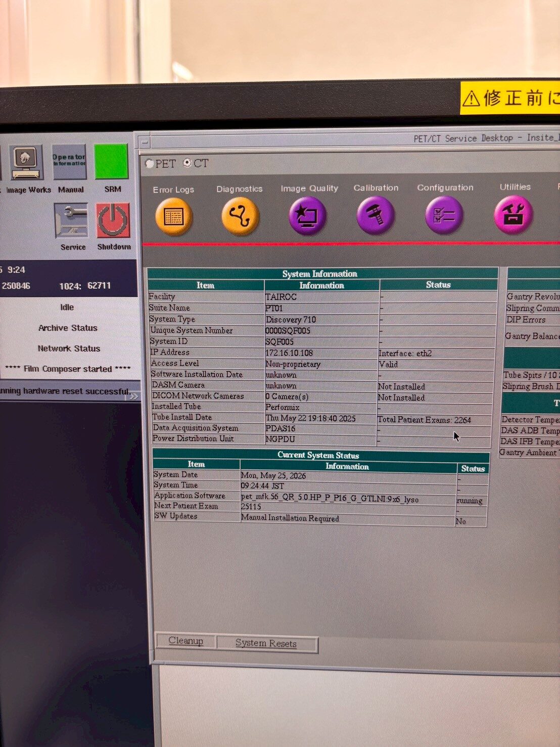Image resolution: width=560 pixels, height=747 pixels.
Task: Click the Film Composer started message
Action: pyautogui.click(x=68, y=369)
